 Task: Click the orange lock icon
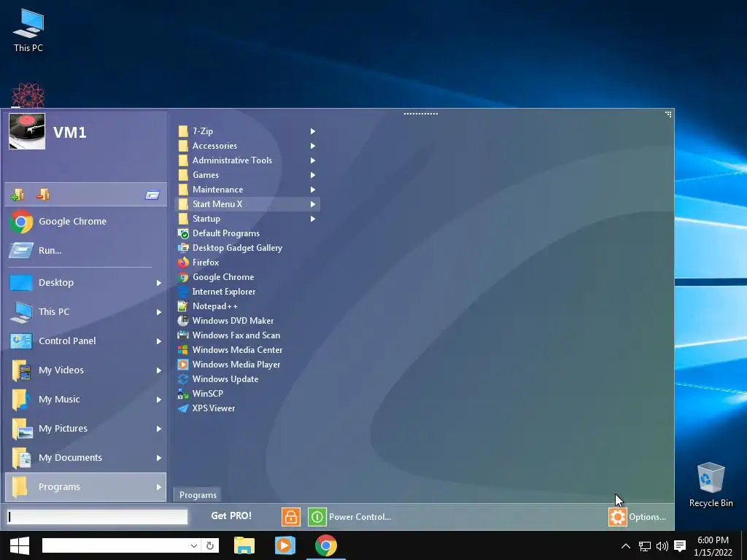point(290,517)
